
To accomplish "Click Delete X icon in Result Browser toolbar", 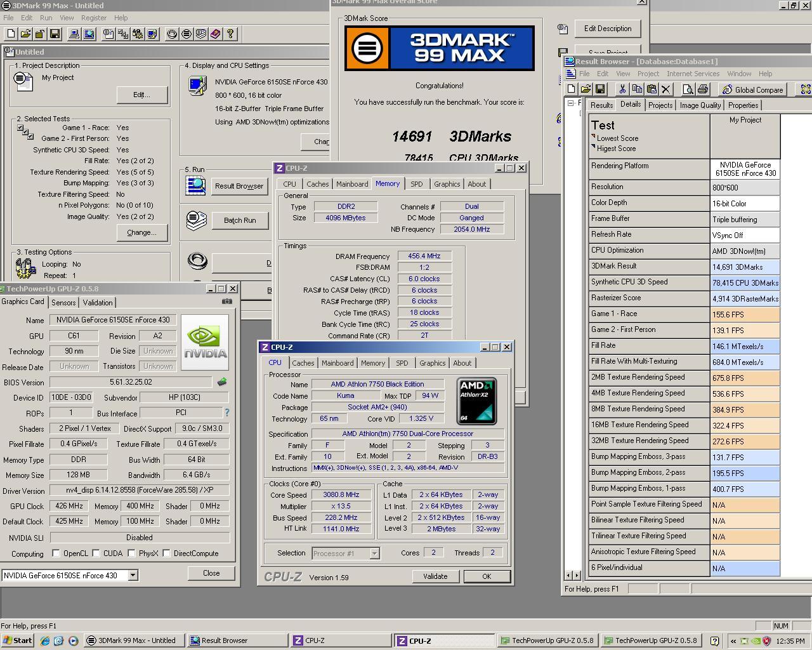I will tap(666, 90).
